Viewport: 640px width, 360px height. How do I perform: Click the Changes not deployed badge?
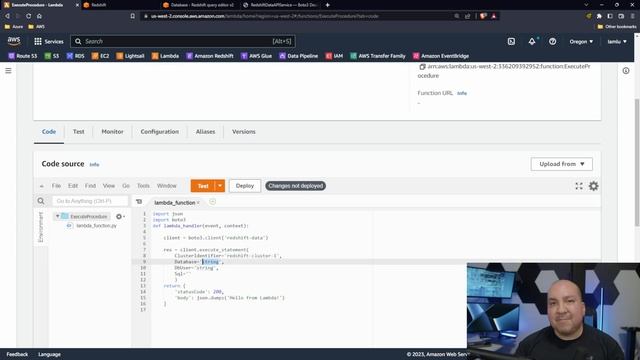click(x=296, y=186)
